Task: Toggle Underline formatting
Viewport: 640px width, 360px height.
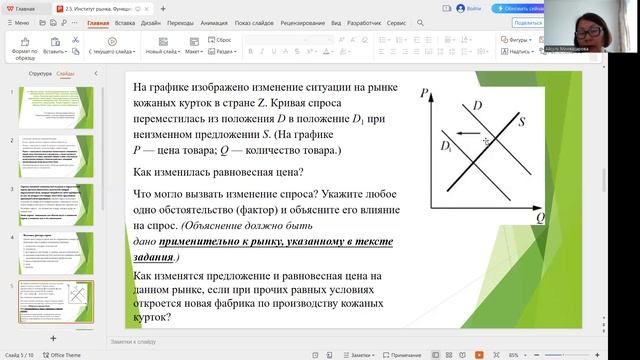Action: tap(274, 51)
